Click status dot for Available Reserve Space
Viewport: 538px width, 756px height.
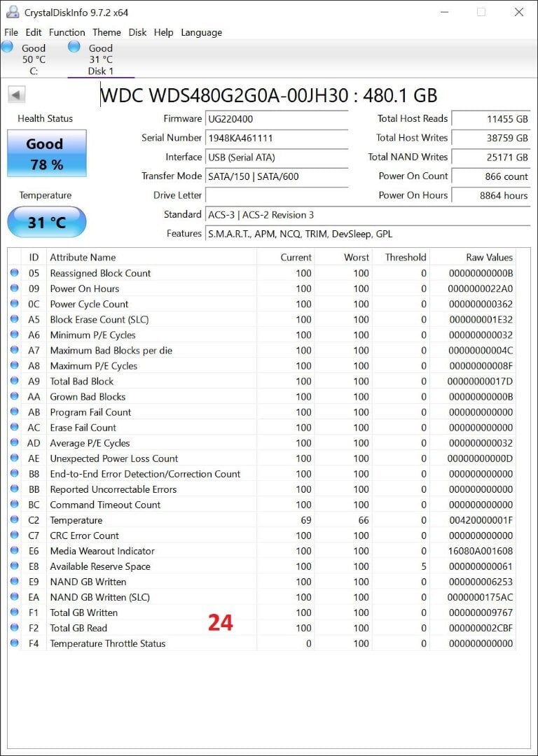pos(15,566)
